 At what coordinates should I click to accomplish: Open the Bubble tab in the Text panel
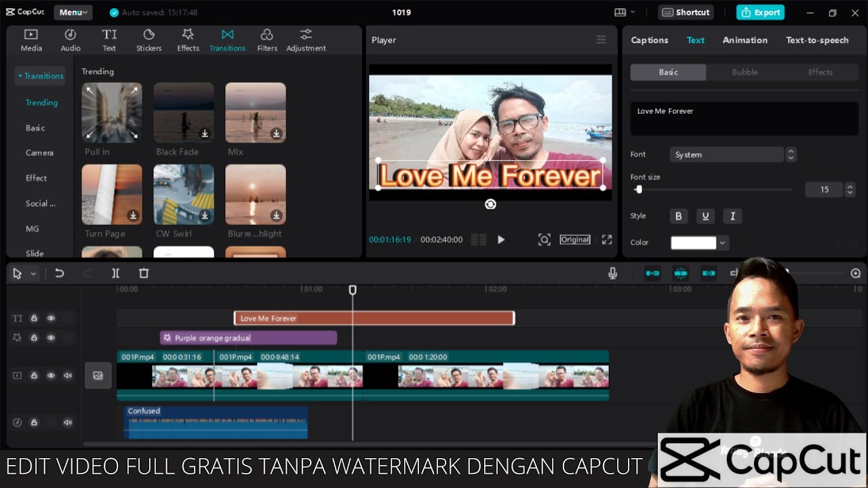click(x=745, y=72)
